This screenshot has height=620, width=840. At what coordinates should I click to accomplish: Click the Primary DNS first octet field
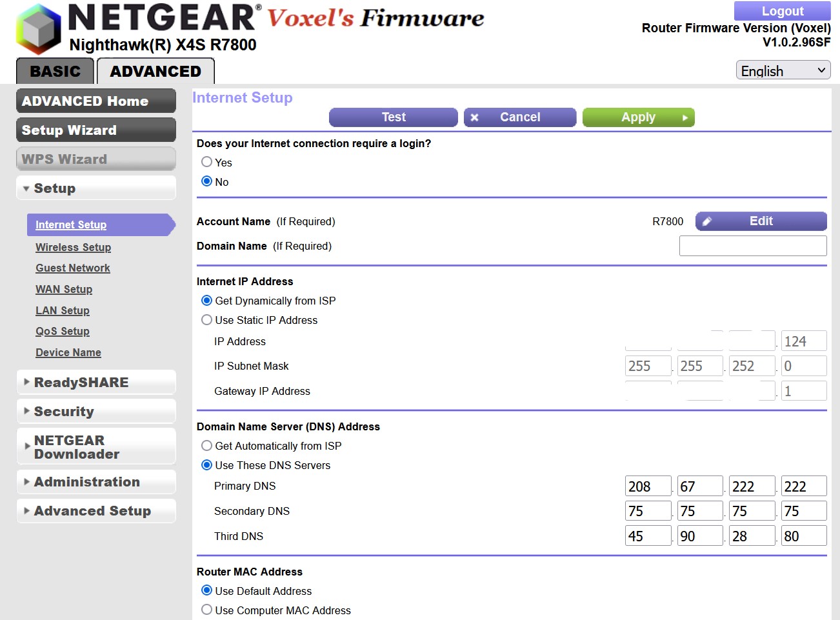click(648, 486)
